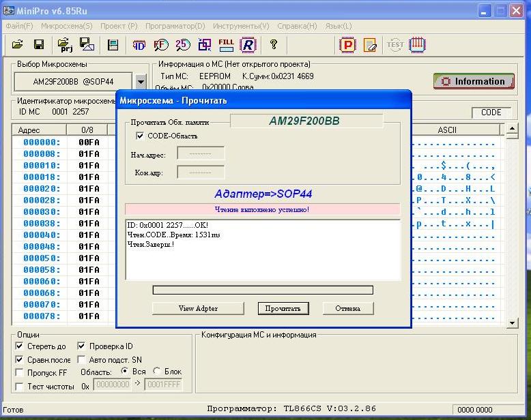Image resolution: width=531 pixels, height=420 pixels.
Task: Click the MiniPro title bar app icon
Action: tap(8, 11)
